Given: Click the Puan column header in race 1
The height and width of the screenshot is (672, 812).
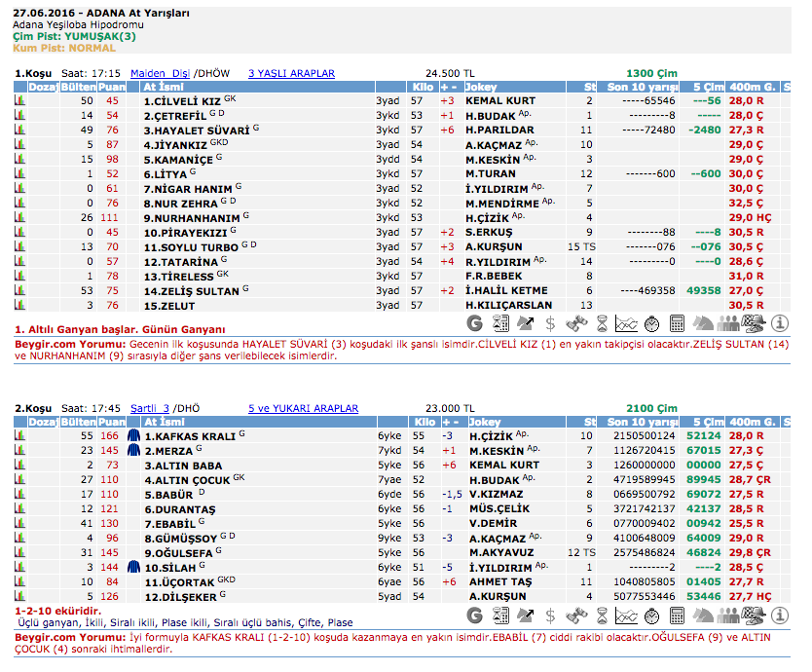Looking at the screenshot, I should 112,87.
